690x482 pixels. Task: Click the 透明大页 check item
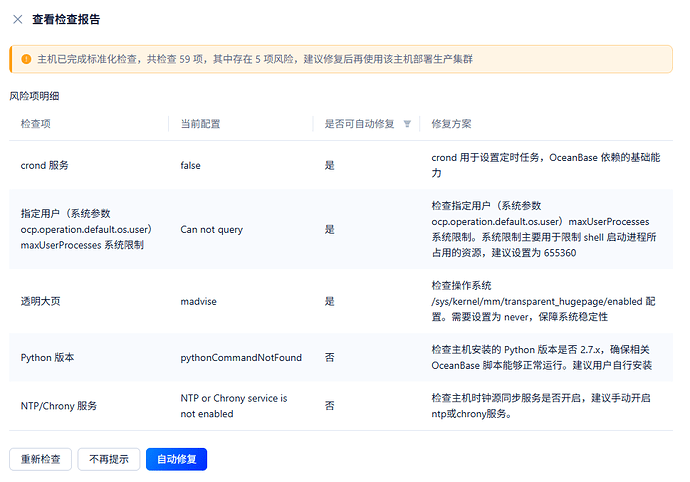tap(40, 302)
